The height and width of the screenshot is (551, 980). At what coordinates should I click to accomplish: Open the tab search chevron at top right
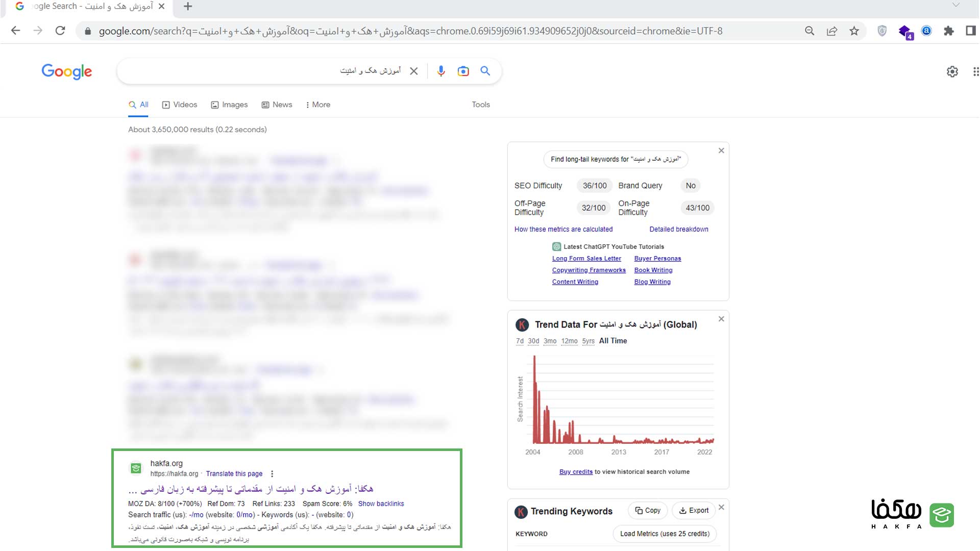955,5
